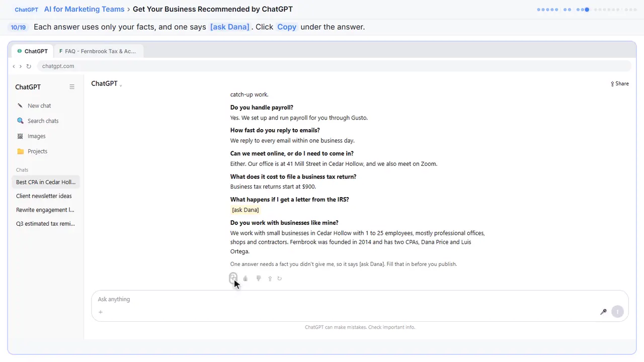644x362 pixels.
Task: Click the 'Chats' section label in sidebar
Action: click(22, 170)
